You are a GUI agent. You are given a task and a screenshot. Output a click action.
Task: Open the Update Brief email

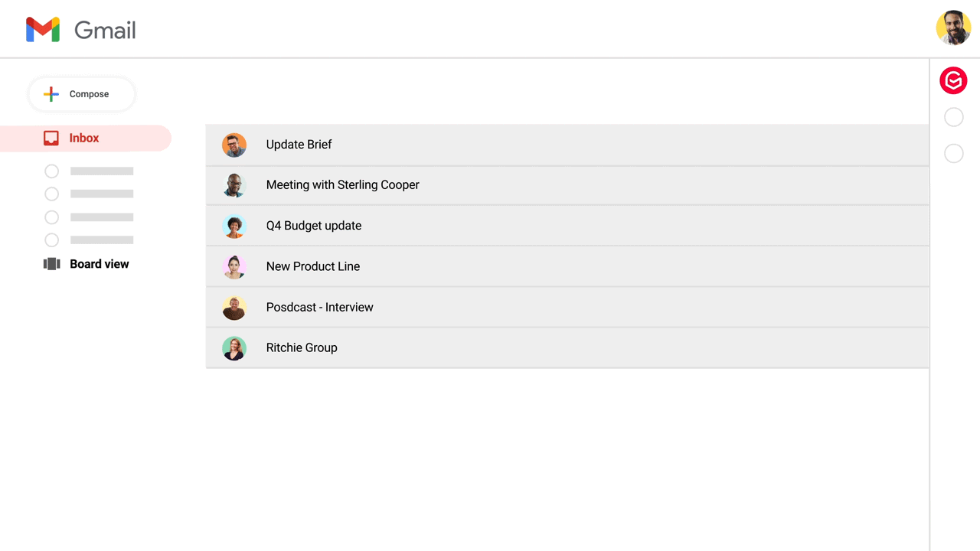pos(299,145)
